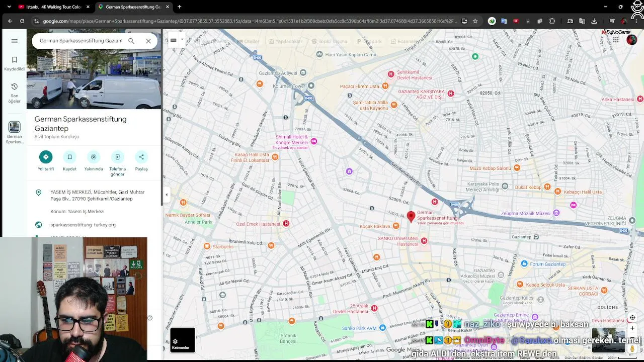The width and height of the screenshot is (644, 362).
Task: Click the search field with German Sparkassenstiftung text
Action: coord(81,41)
